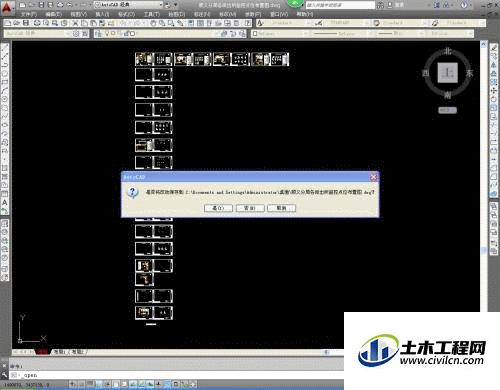Toggle Object Snap Tracking in status bar

click(x=133, y=384)
